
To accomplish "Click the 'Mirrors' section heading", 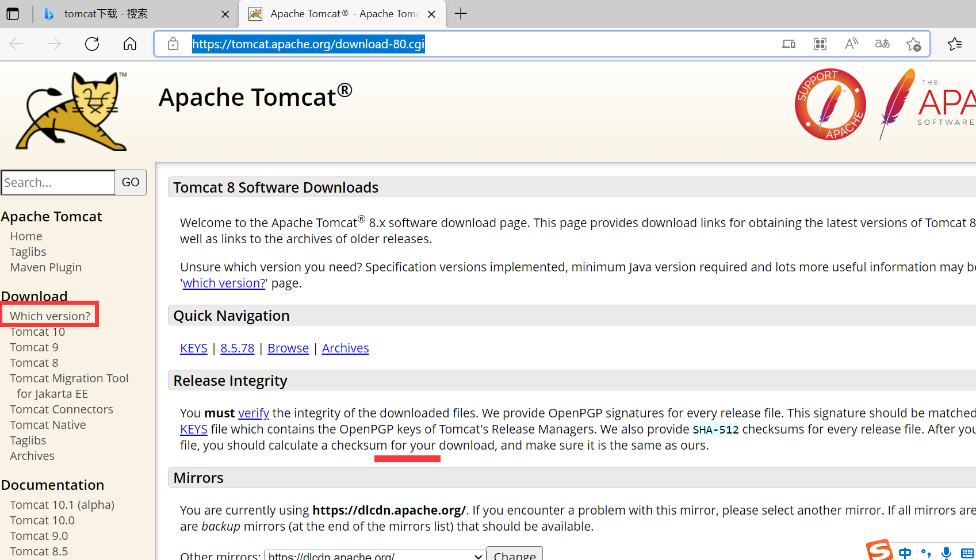I will coord(198,478).
